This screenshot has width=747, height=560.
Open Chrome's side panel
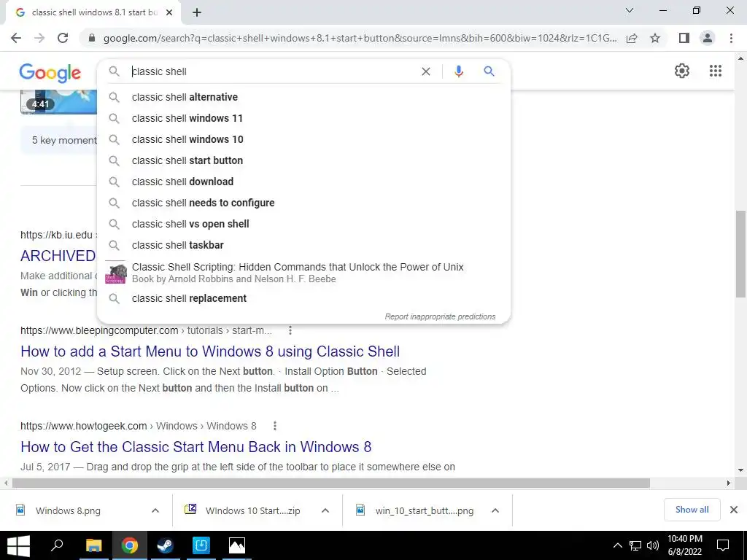[684, 38]
